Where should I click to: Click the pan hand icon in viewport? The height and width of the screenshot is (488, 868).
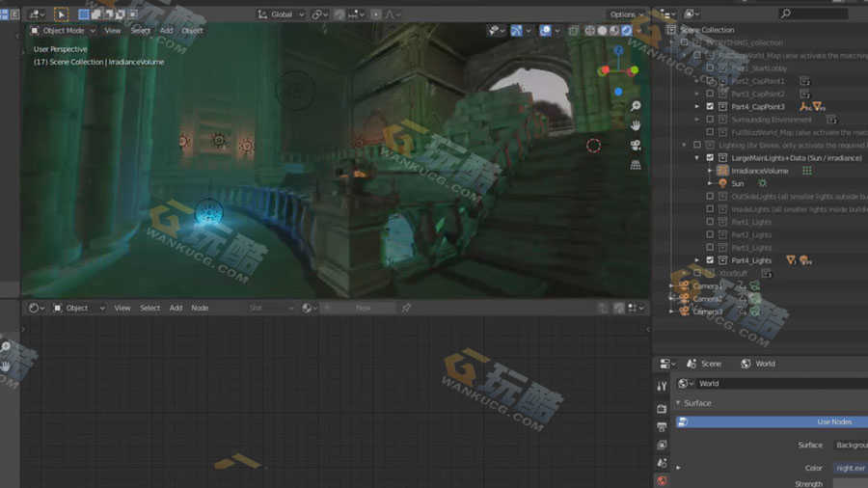[636, 125]
